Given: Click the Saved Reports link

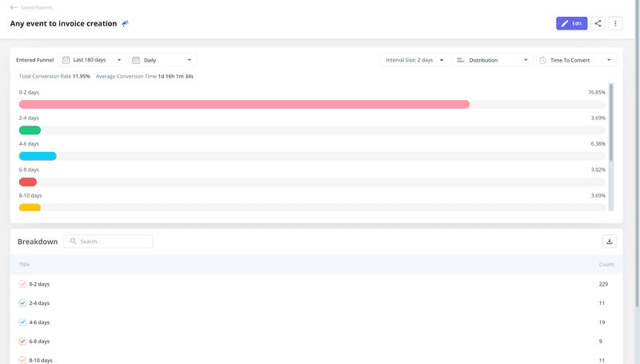Looking at the screenshot, I should pyautogui.click(x=37, y=7).
